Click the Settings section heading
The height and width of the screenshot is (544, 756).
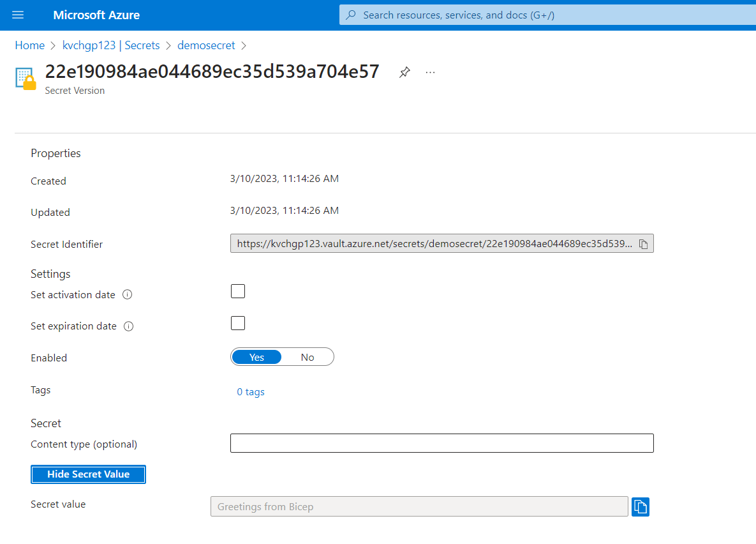point(50,274)
